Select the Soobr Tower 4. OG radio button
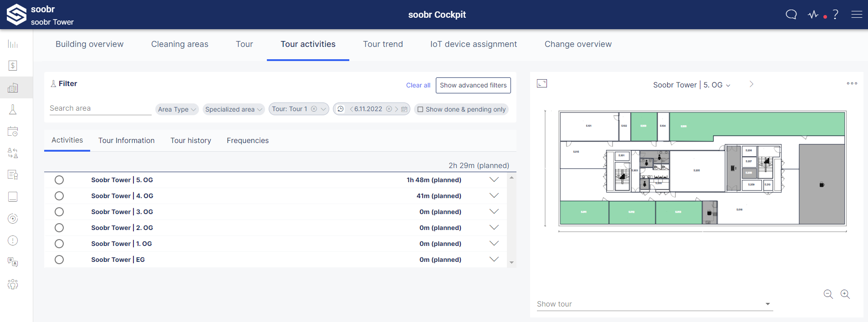This screenshot has height=322, width=868. pyautogui.click(x=59, y=196)
